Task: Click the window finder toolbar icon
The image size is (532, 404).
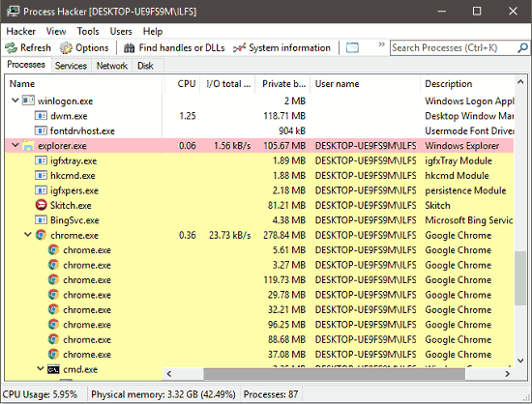Action: click(352, 47)
